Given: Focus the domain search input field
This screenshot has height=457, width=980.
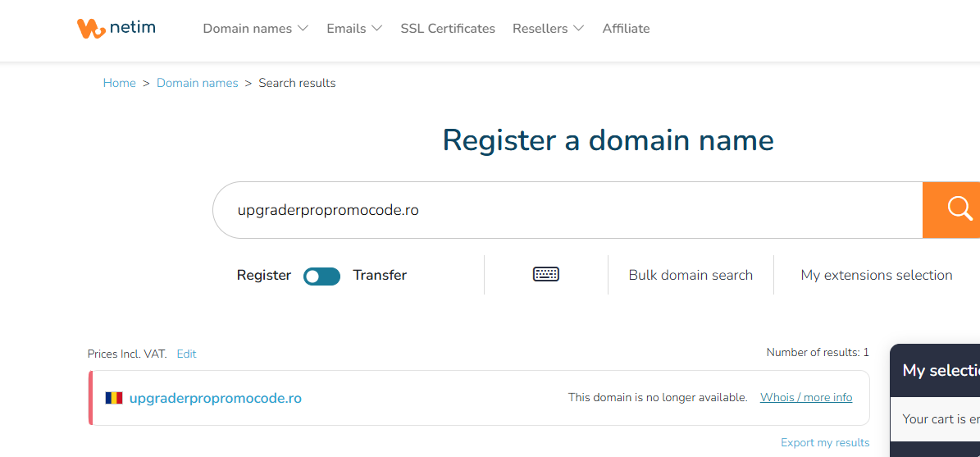Looking at the screenshot, I should [x=567, y=210].
